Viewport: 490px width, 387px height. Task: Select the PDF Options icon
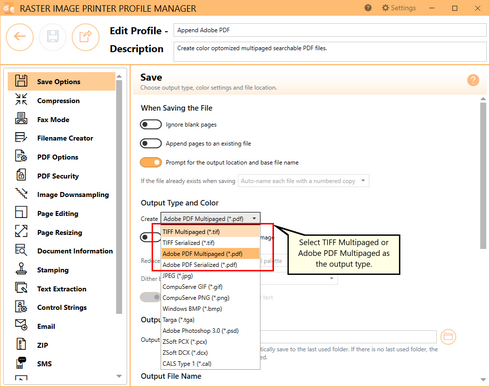21,156
